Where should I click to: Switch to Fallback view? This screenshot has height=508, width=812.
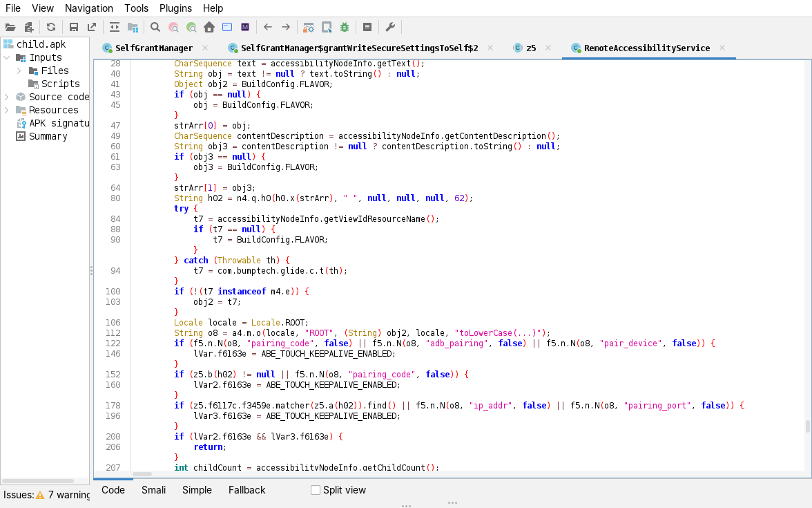246,490
